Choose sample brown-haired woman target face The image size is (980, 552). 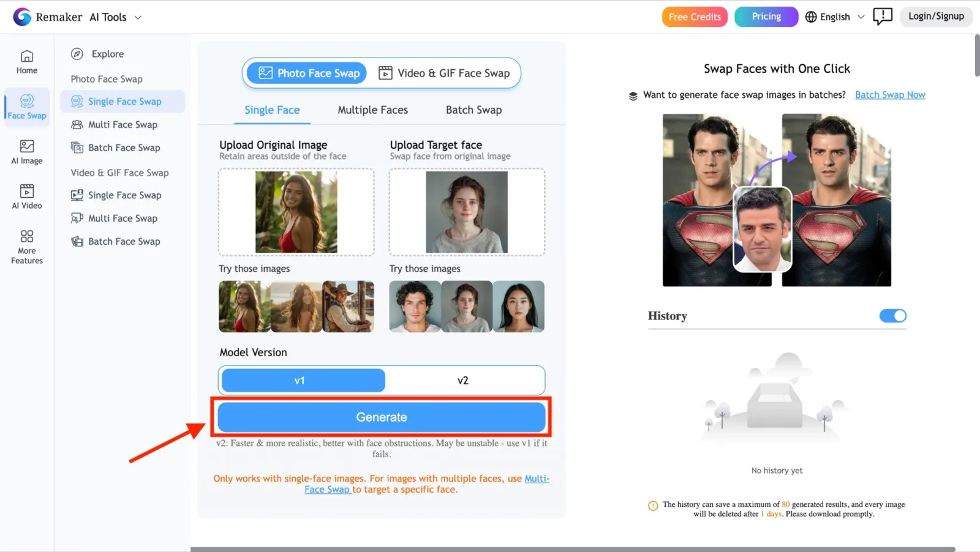(x=467, y=307)
